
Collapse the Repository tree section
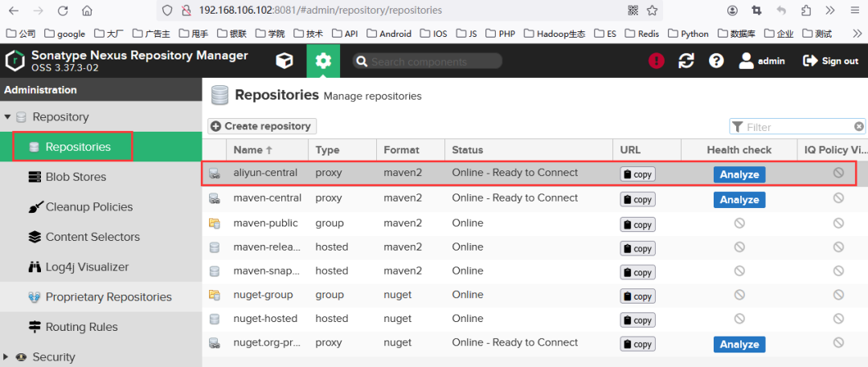coord(8,117)
